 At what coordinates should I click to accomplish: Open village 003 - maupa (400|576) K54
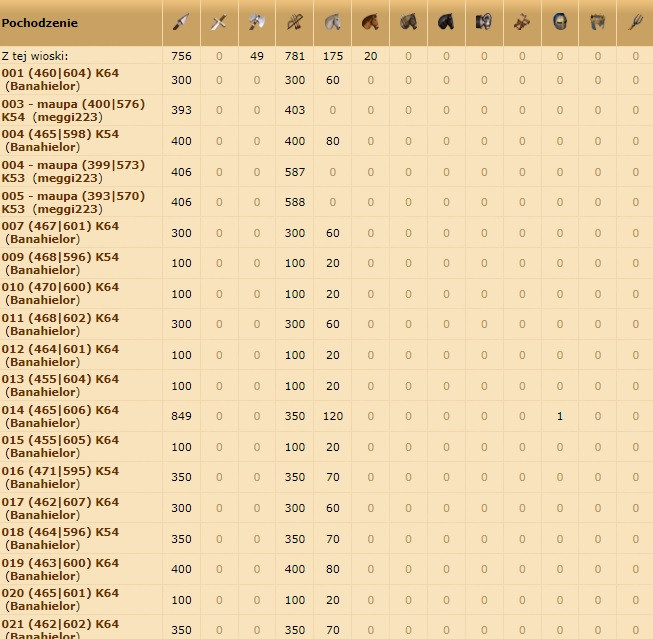73,110
